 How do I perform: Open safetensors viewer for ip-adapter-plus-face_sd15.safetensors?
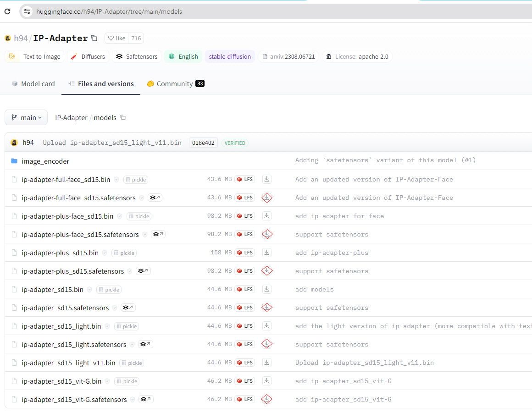tap(158, 234)
